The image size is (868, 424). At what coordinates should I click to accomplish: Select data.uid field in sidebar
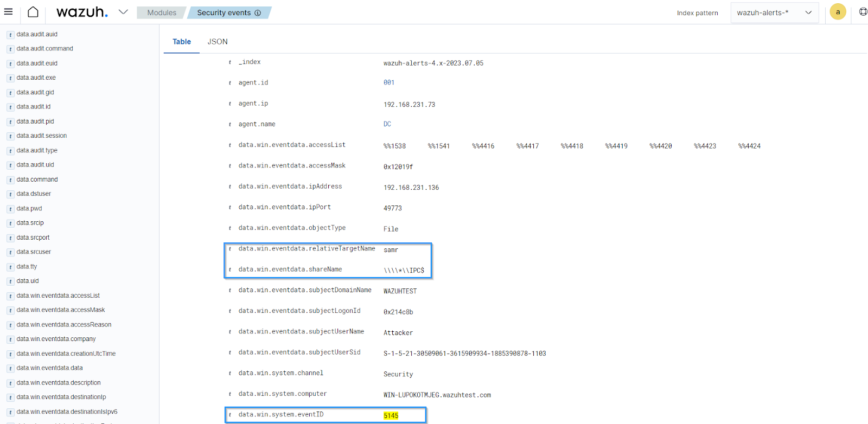(28, 281)
